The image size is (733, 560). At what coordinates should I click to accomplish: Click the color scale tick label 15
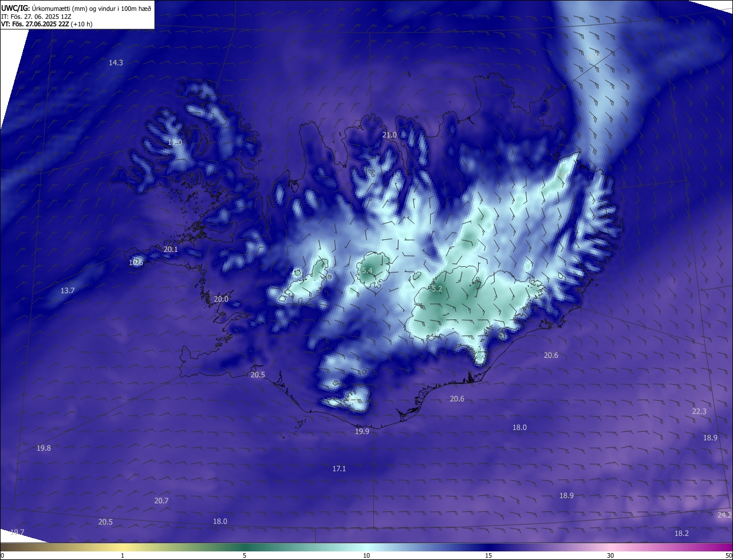(488, 555)
